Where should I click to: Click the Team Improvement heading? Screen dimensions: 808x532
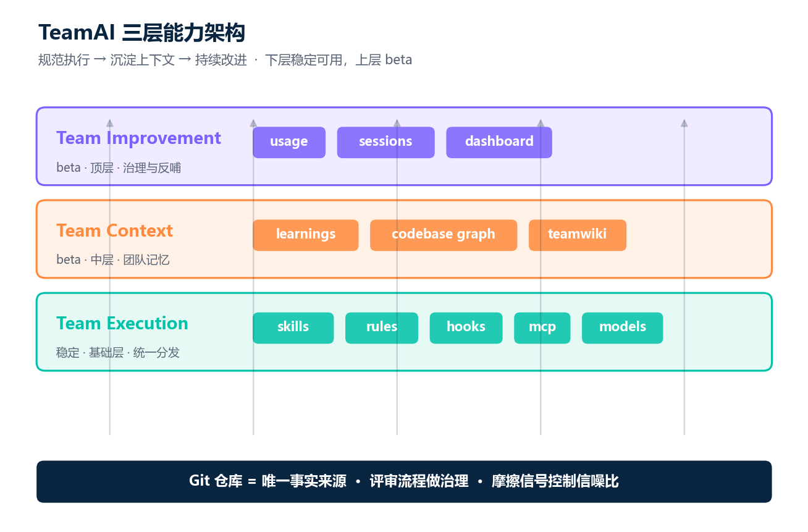[138, 138]
